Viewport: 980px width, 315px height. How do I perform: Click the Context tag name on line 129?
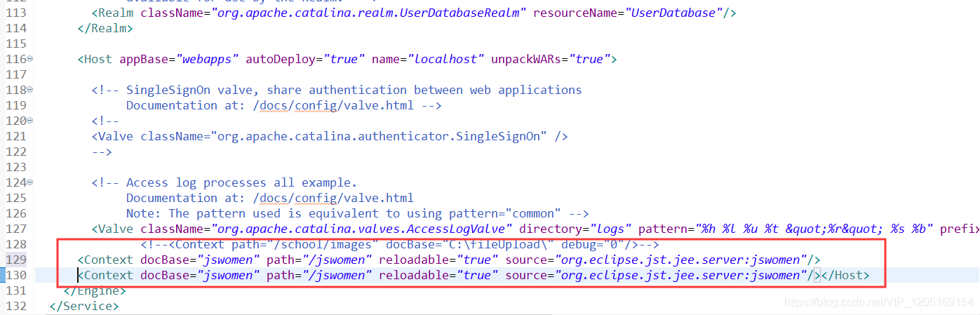(x=109, y=260)
